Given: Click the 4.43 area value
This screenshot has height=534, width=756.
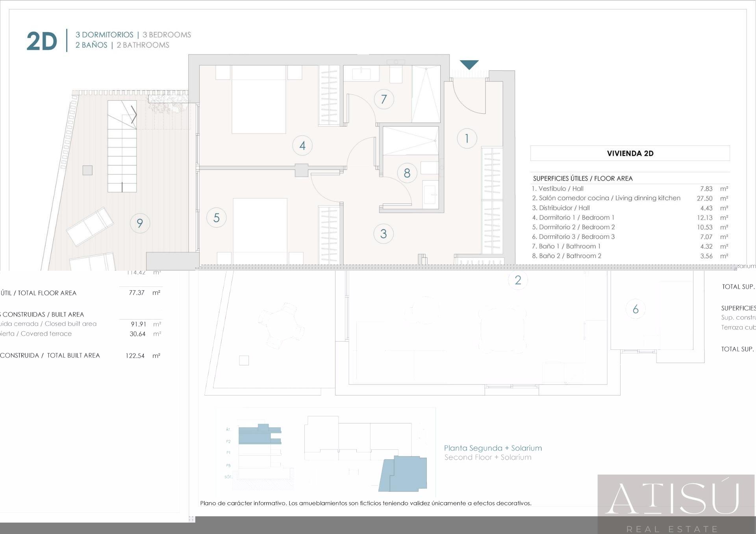Looking at the screenshot, I should pyautogui.click(x=706, y=208).
